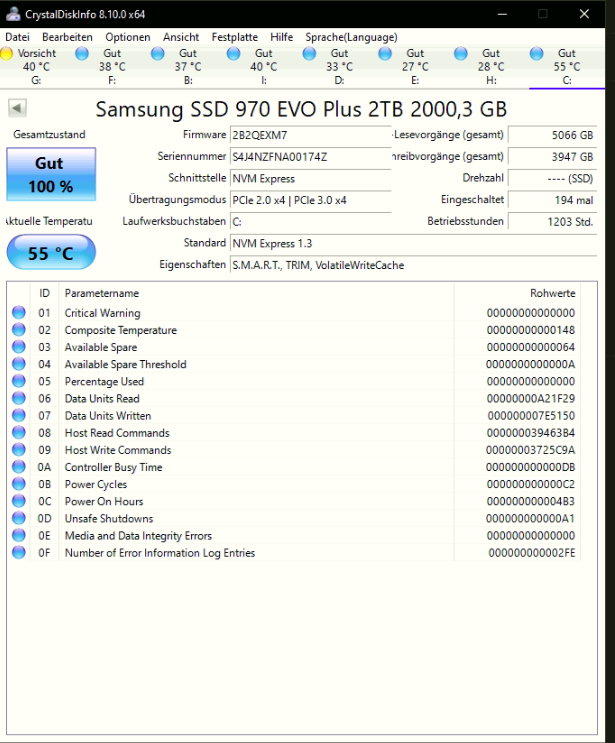This screenshot has width=615, height=743.
Task: Click the status icon for Data Units Read
Action: point(18,399)
